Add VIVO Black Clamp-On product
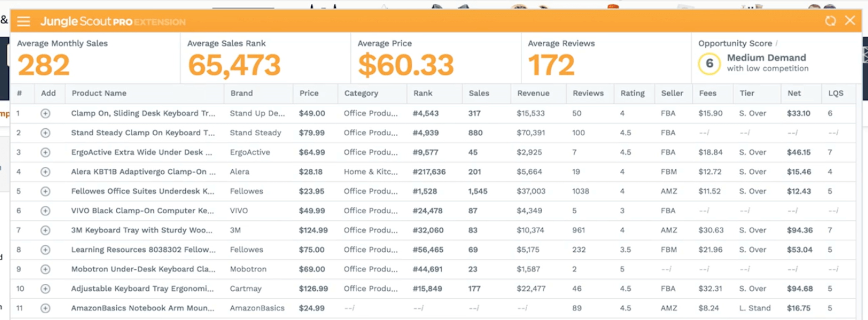This screenshot has width=868, height=320. [45, 211]
